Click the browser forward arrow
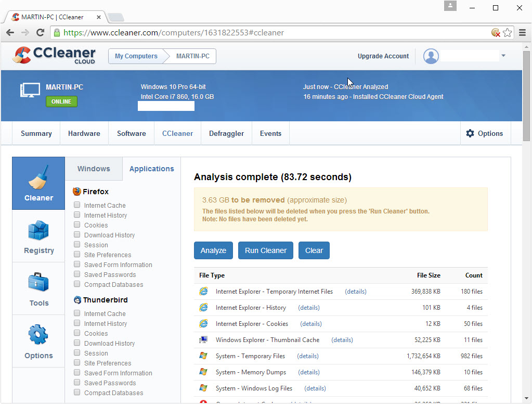 [x=25, y=33]
